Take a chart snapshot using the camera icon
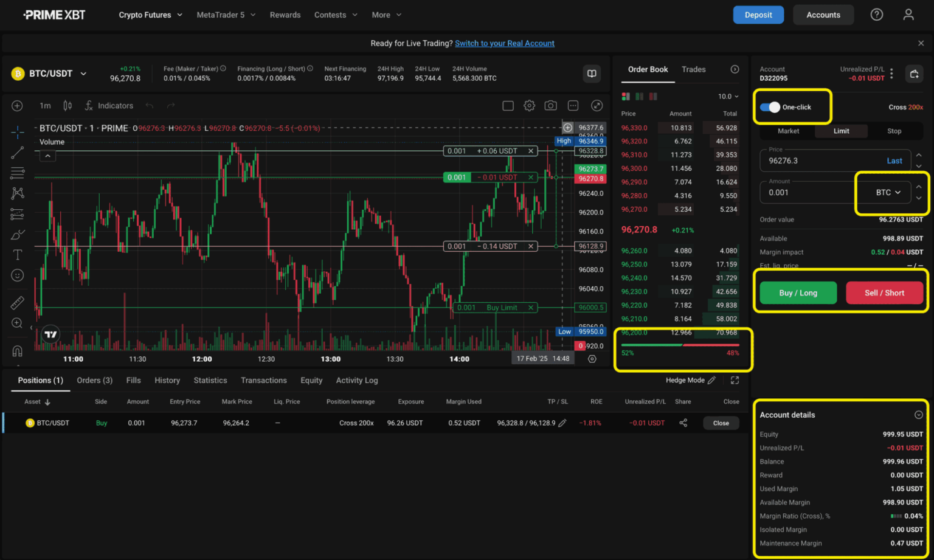 tap(550, 105)
